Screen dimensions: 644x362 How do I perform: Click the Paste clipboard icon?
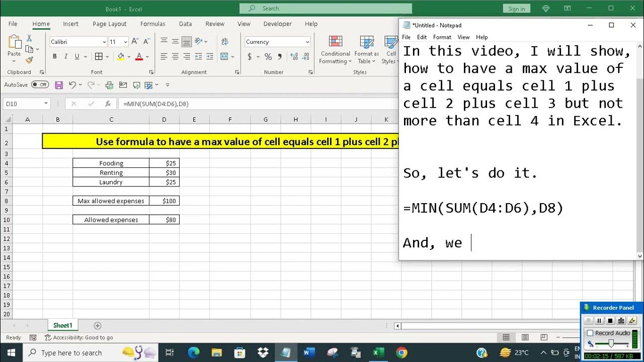(14, 42)
